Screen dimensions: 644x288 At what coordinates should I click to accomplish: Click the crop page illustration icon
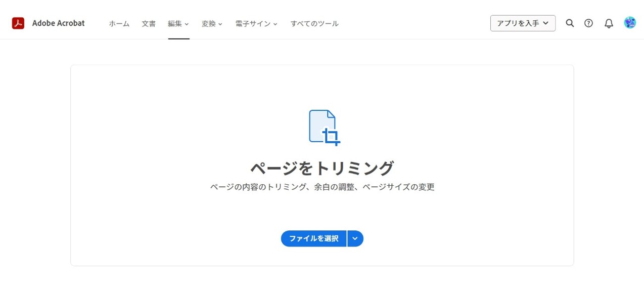pyautogui.click(x=325, y=128)
